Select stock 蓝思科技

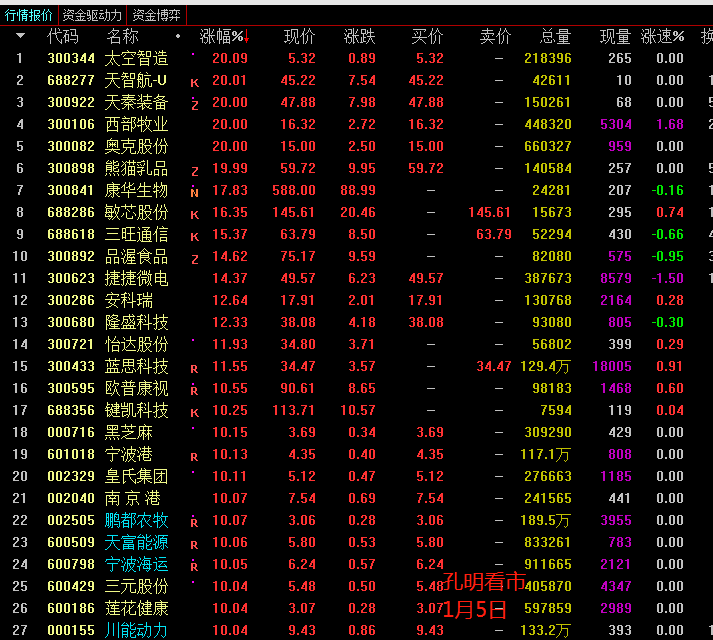[x=136, y=366]
